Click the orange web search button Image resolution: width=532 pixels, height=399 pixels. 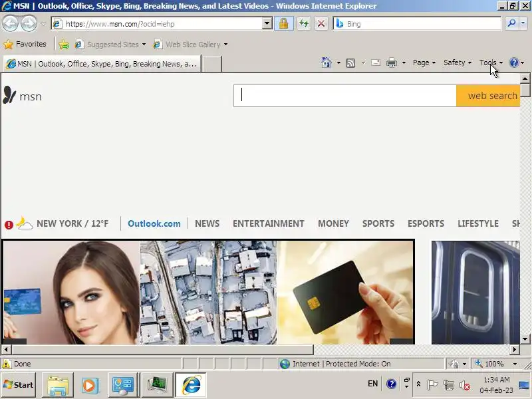pyautogui.click(x=488, y=96)
